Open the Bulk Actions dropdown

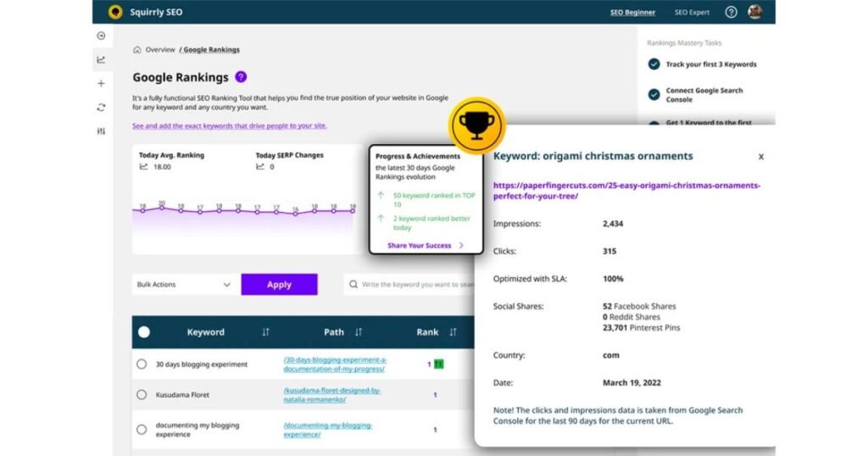tap(184, 285)
